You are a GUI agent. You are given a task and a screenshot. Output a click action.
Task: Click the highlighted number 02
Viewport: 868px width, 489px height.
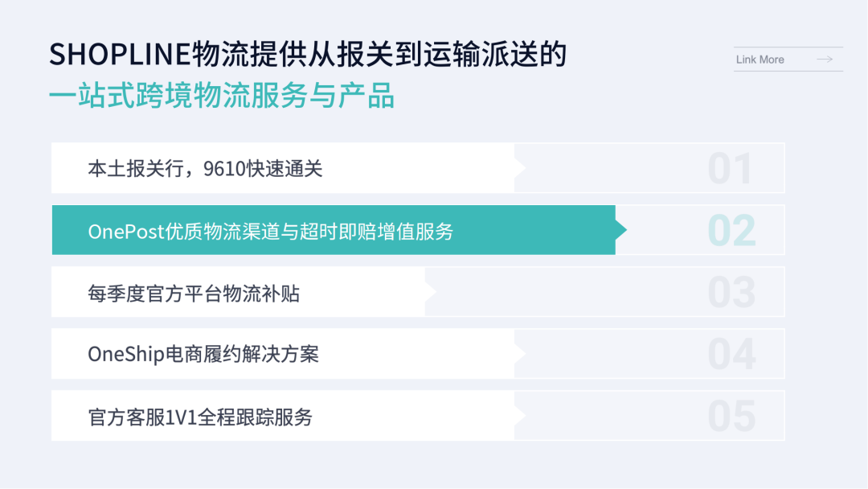[731, 231]
